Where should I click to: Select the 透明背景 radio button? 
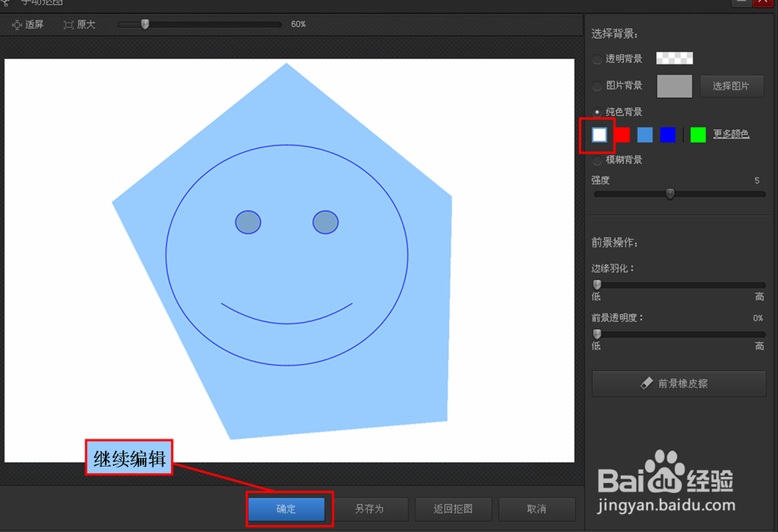[x=597, y=58]
